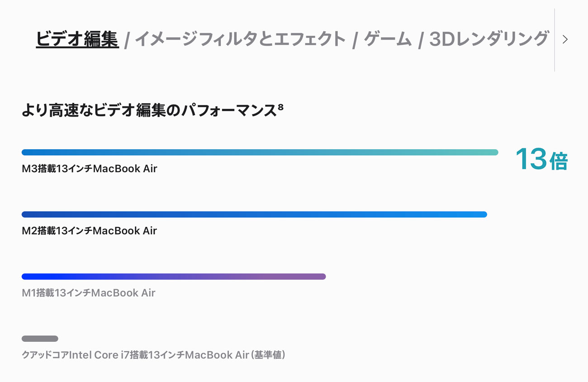Click the slash separator after ビデオ編集
Image resolution: width=588 pixels, height=382 pixels.
click(x=127, y=40)
